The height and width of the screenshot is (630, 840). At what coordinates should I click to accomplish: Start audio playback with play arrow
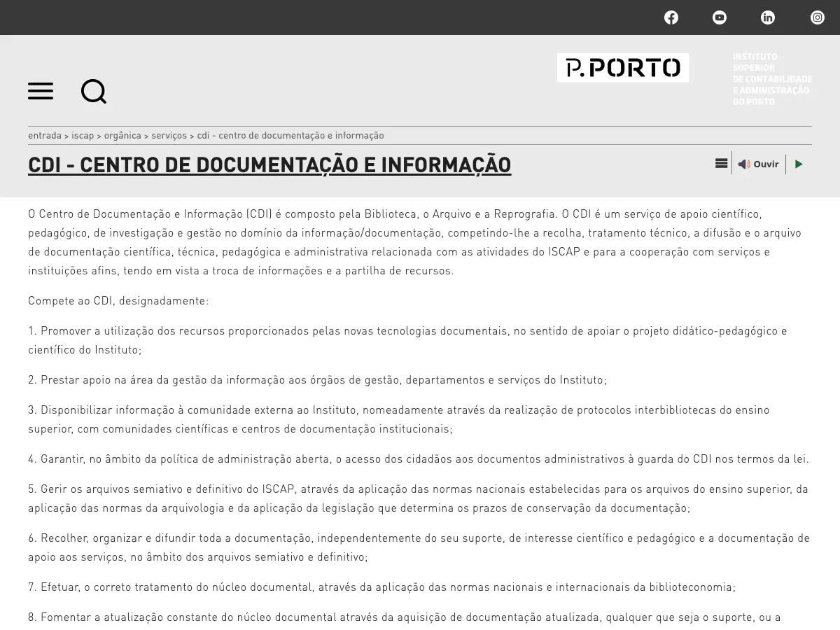799,164
